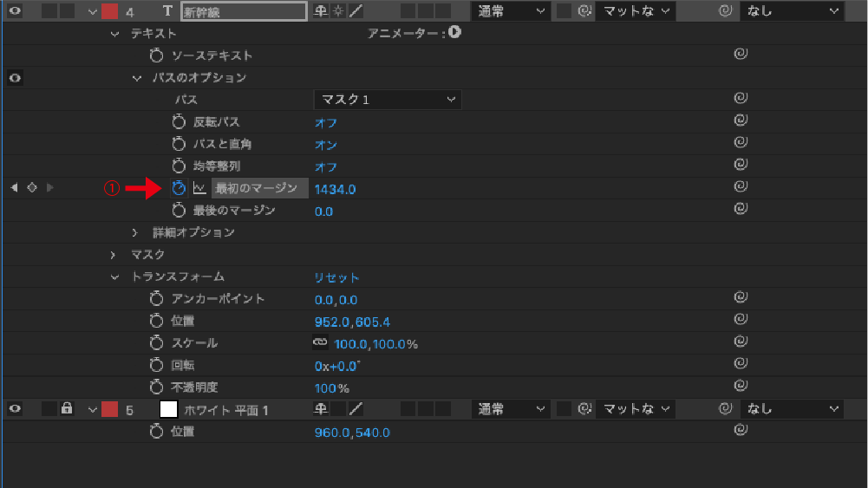Toggle 均等整列 value オフ
868x488 pixels.
[325, 167]
